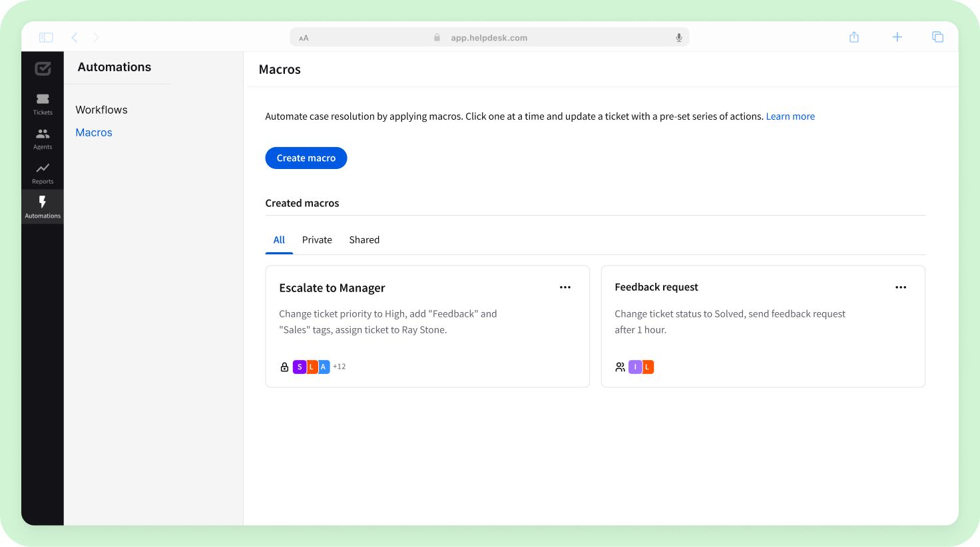Switch to the Private macros tab
Image resolution: width=980 pixels, height=547 pixels.
[317, 240]
